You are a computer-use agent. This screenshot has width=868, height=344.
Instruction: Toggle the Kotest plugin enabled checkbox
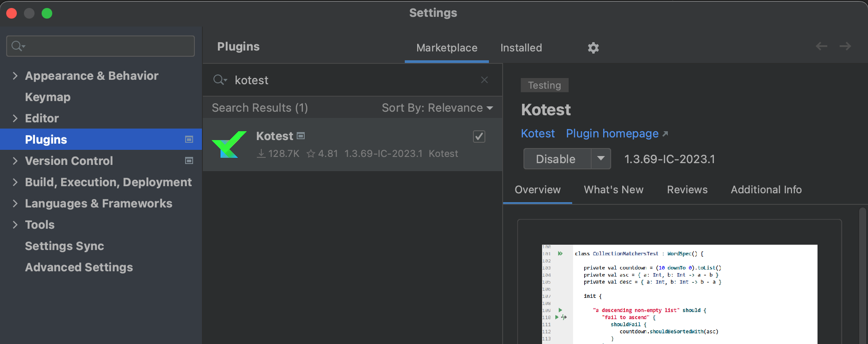click(x=479, y=136)
